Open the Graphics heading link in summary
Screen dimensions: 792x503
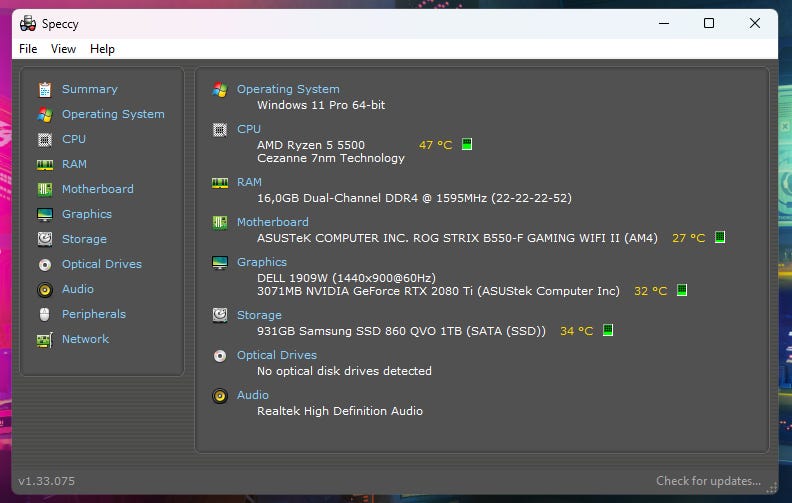pos(262,262)
